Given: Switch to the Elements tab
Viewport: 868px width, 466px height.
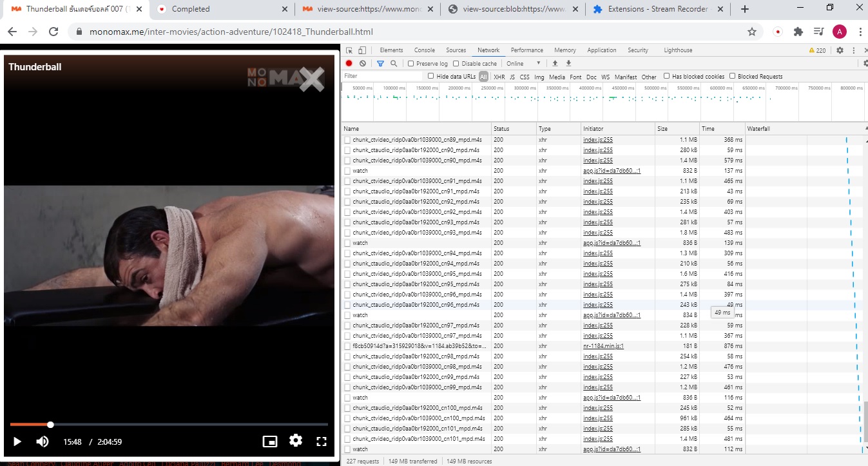Looking at the screenshot, I should coord(391,50).
